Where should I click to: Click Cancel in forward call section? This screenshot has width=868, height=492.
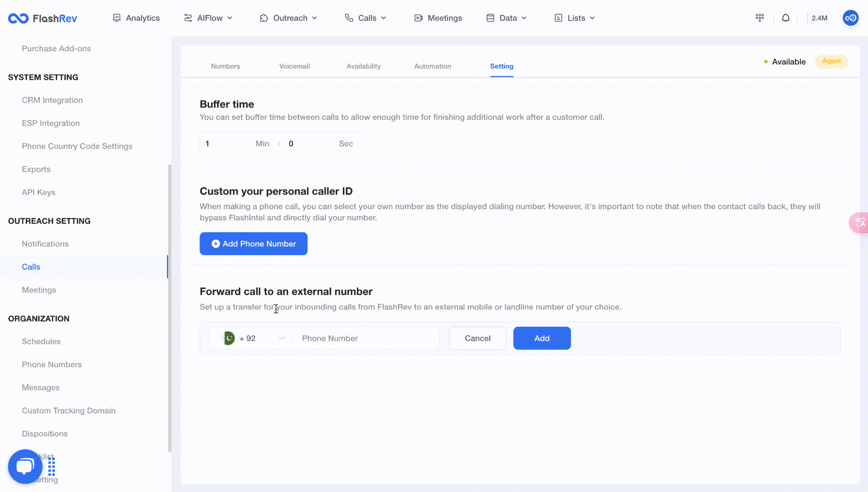478,338
